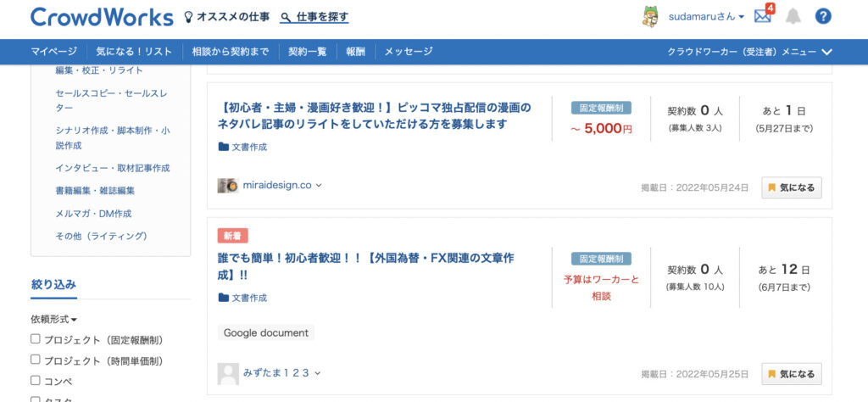This screenshot has width=868, height=402.
Task: Open the ピッコマ漫画ネタバレ記事 job title link
Action: [x=375, y=115]
